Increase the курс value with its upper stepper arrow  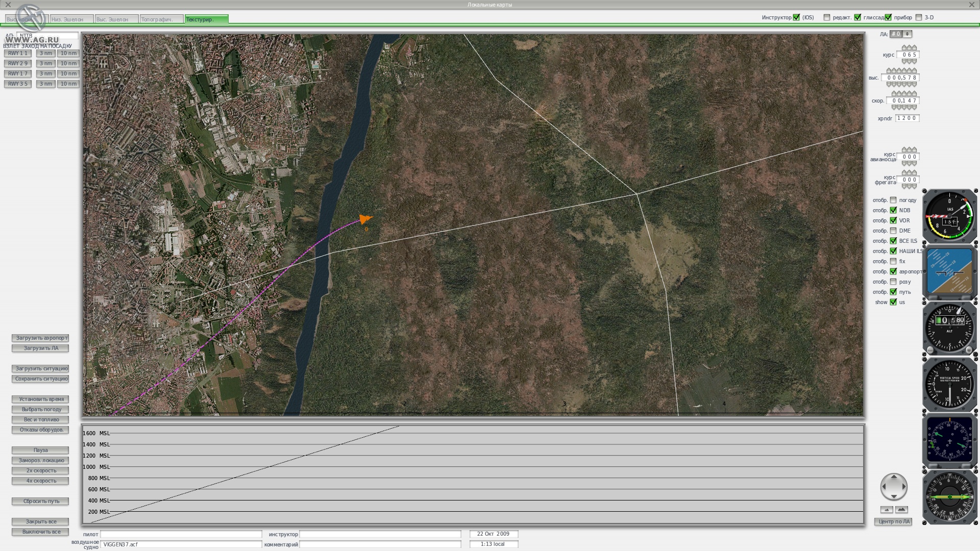click(903, 48)
